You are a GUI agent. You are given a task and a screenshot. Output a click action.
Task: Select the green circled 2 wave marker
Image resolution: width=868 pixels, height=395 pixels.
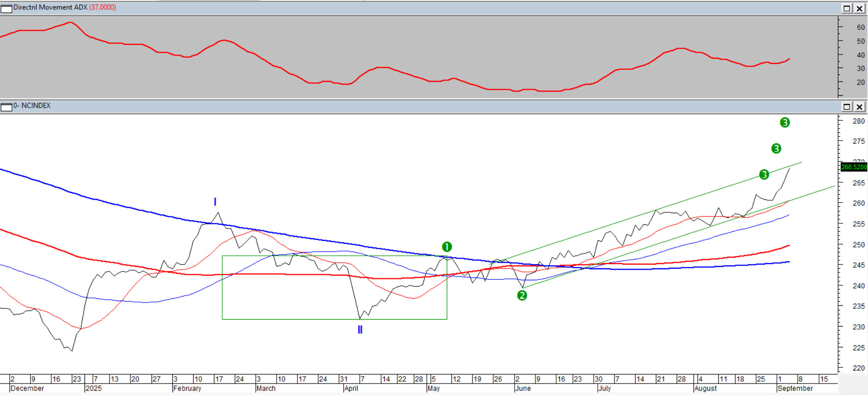coord(522,295)
